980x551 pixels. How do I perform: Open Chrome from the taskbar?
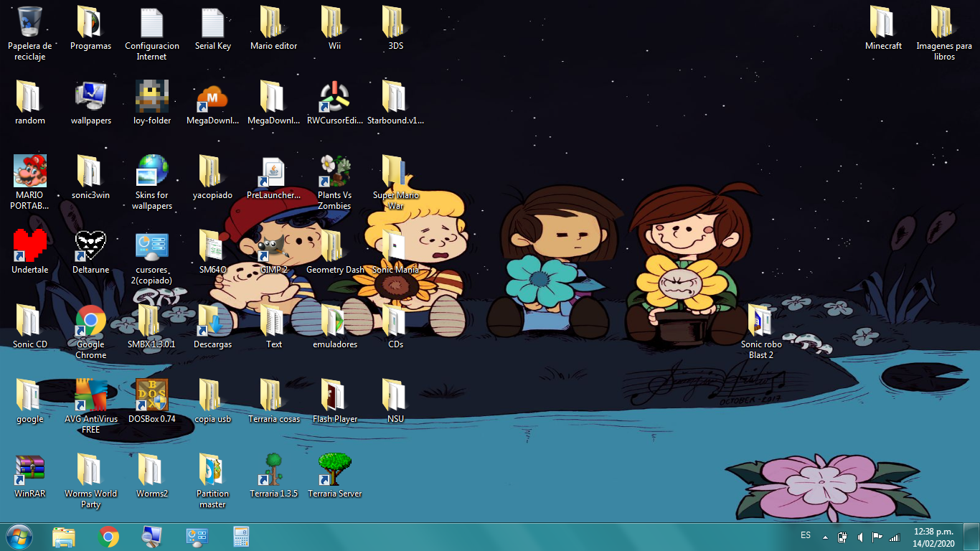108,537
